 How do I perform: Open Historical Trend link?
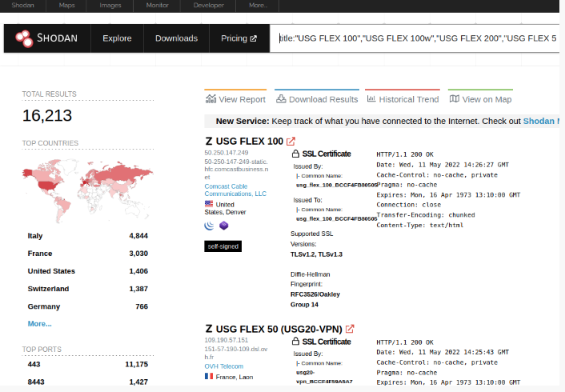403,99
